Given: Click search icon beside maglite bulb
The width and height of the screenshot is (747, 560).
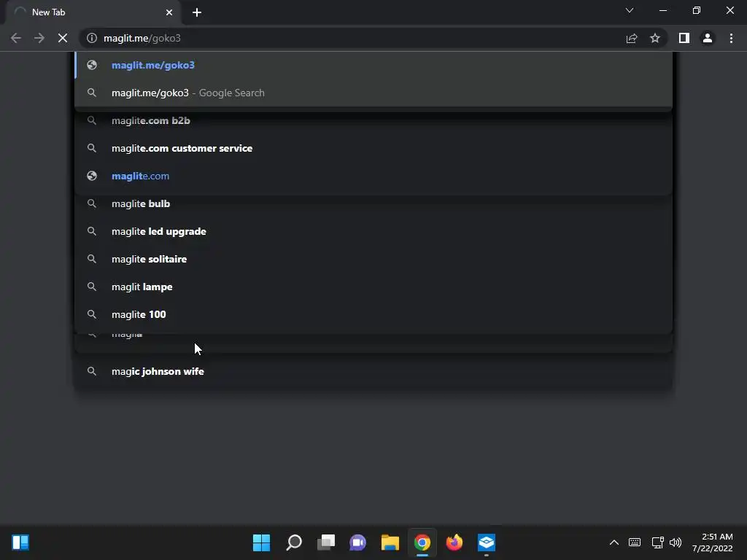Looking at the screenshot, I should pyautogui.click(x=92, y=203).
